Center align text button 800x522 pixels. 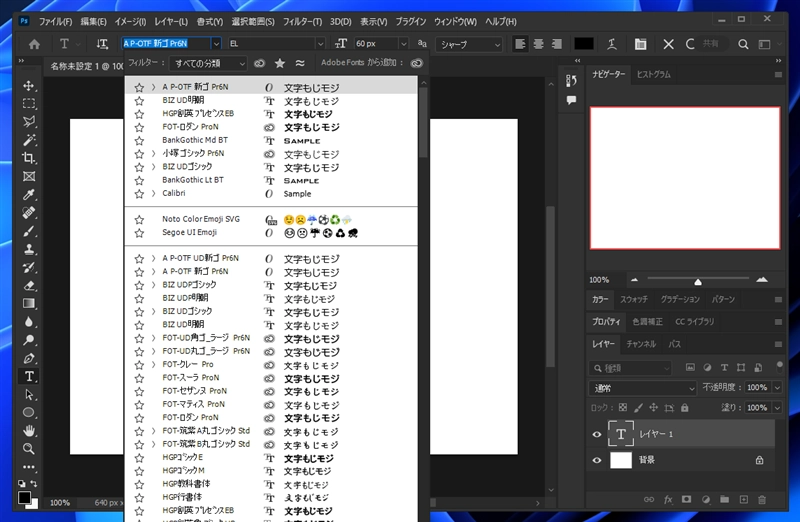pos(538,44)
